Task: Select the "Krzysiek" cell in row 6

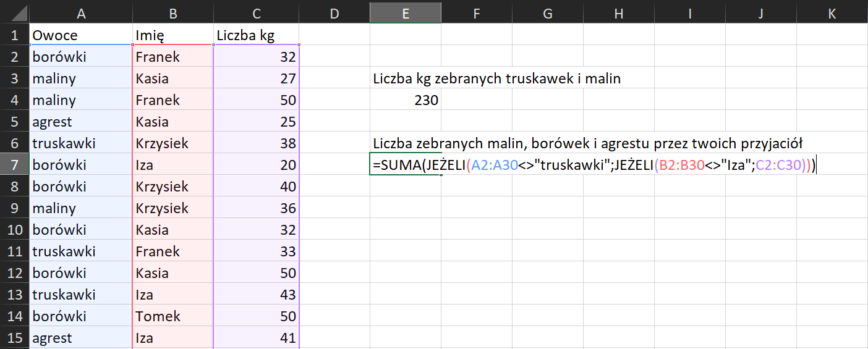Action: (172, 143)
